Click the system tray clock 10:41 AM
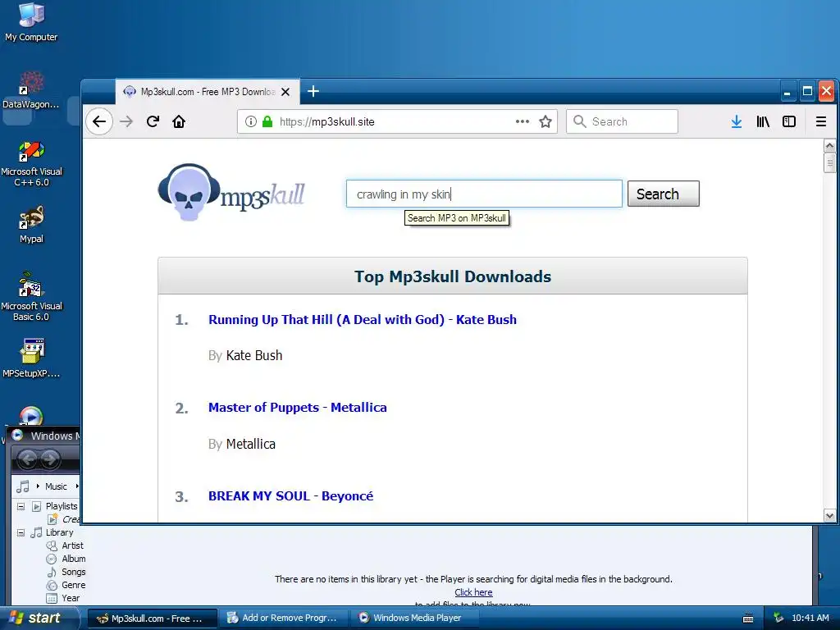Image resolution: width=840 pixels, height=630 pixels. [x=810, y=619]
